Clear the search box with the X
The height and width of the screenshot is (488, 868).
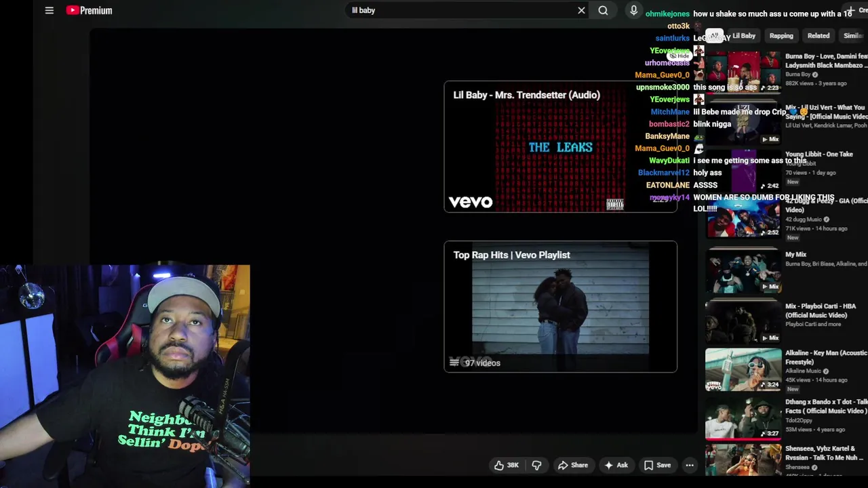coord(581,10)
